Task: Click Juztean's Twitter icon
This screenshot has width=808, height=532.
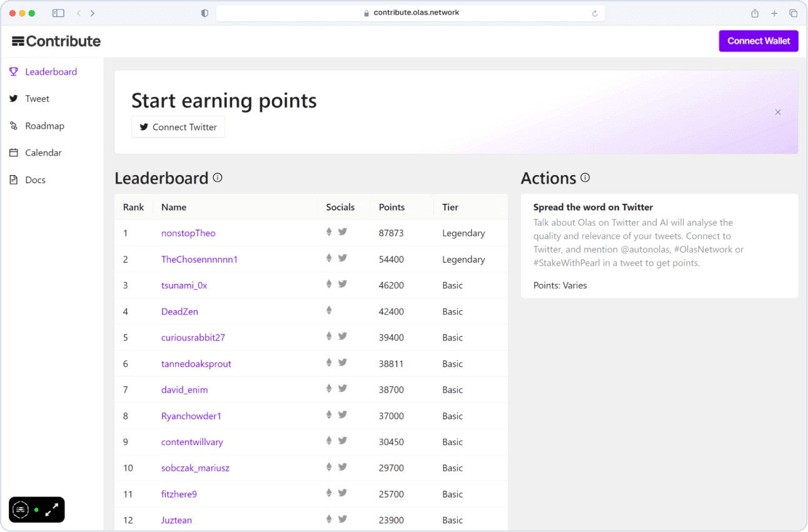Action: 343,519
